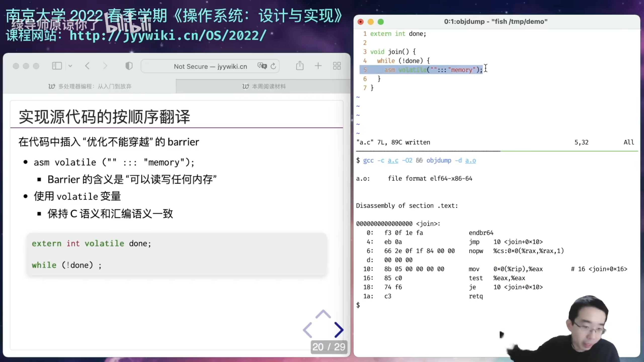Click the Safari forward navigation arrow
The width and height of the screenshot is (644, 362).
tap(105, 66)
